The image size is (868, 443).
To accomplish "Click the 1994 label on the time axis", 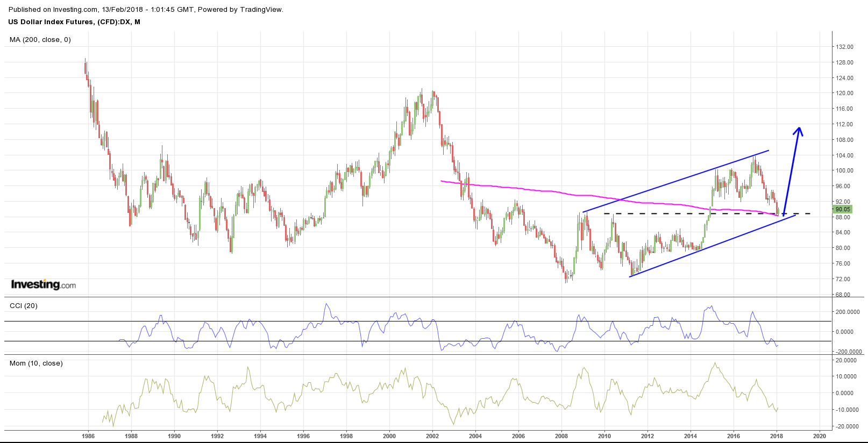I will (260, 436).
